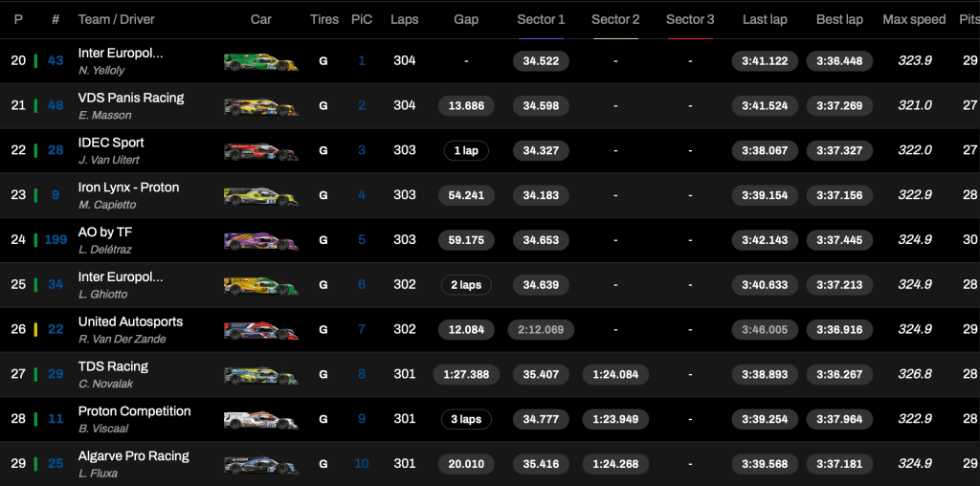Click car number 48 link
980x486 pixels.
[56, 105]
